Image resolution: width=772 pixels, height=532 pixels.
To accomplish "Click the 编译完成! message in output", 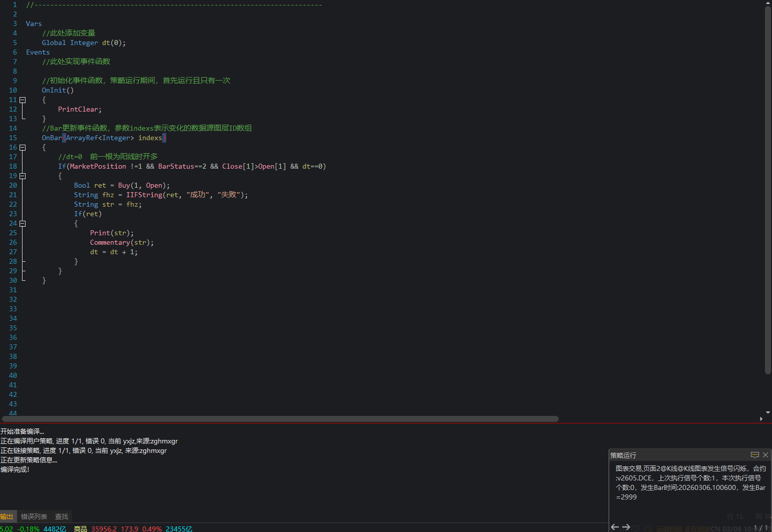I will point(15,469).
